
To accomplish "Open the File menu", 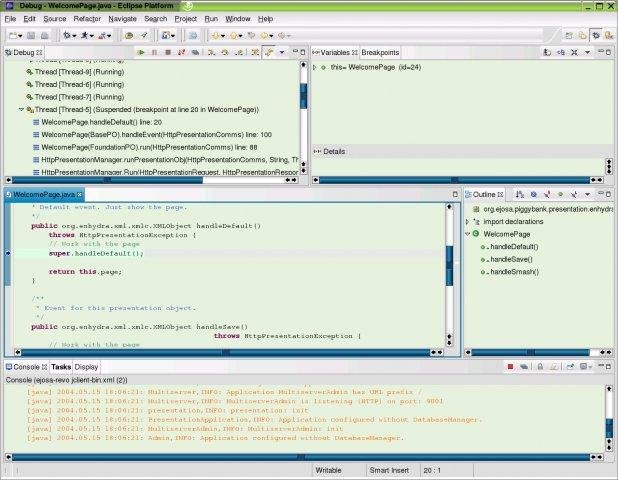I will point(10,19).
